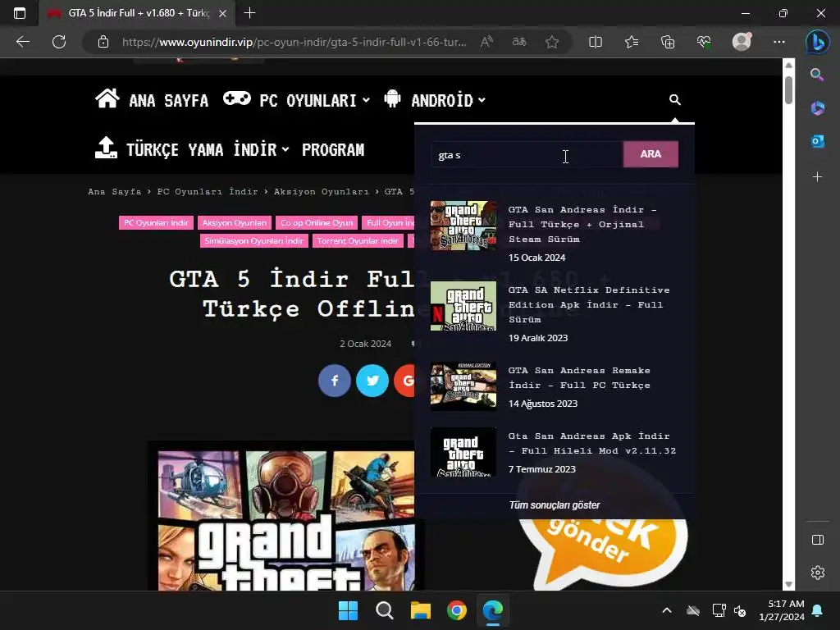Image resolution: width=840 pixels, height=630 pixels.
Task: Open the tab actions menu icon
Action: click(x=20, y=13)
